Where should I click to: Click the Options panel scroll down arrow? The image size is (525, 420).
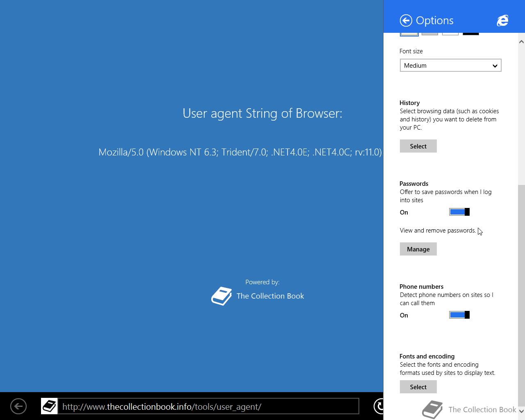(521, 411)
